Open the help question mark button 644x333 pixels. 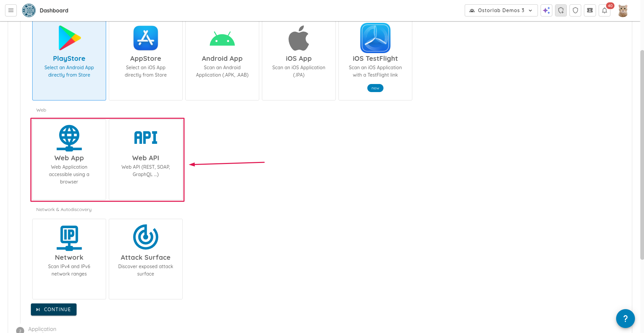625,319
